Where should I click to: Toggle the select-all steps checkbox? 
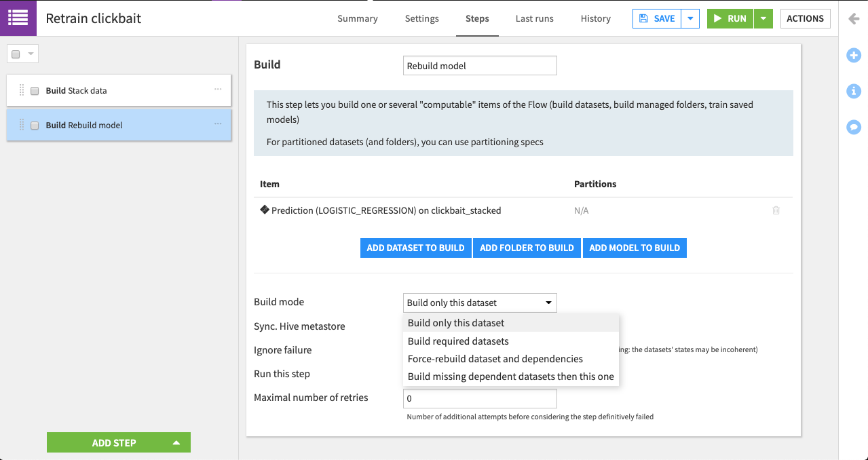point(16,54)
